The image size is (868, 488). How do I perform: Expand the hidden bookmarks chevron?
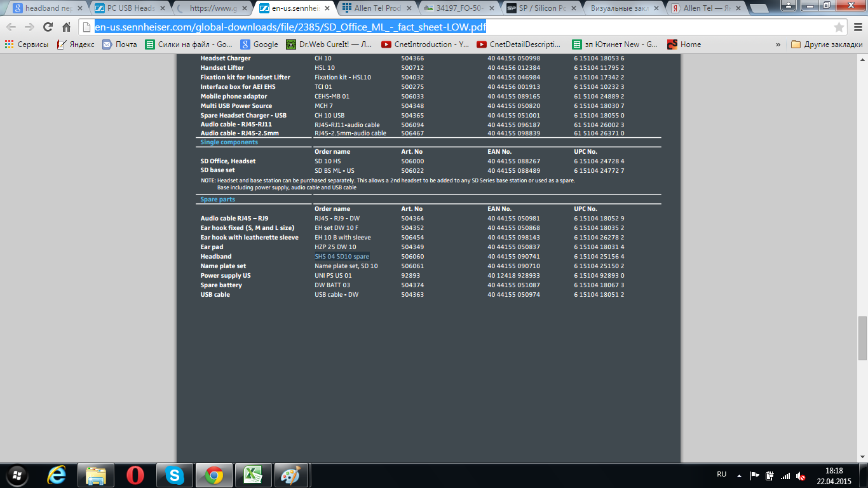click(x=778, y=44)
